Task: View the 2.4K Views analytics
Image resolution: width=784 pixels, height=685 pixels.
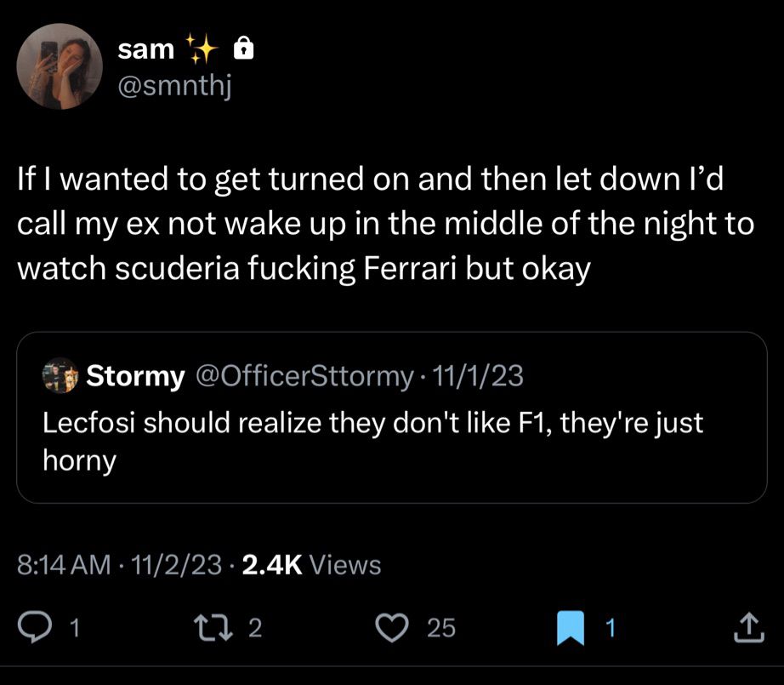Action: tap(311, 564)
